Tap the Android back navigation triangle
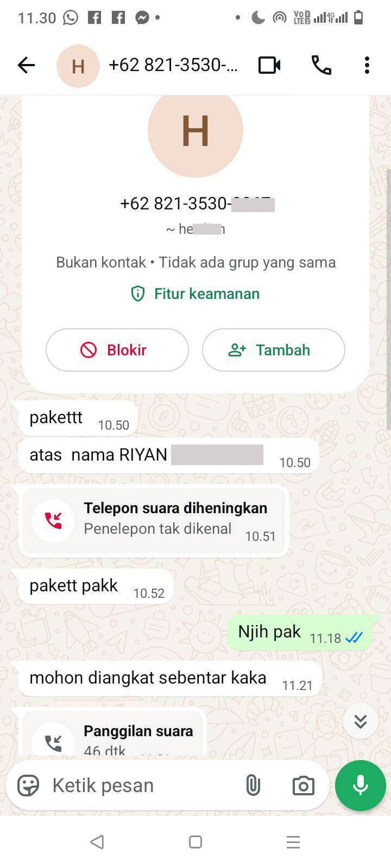Screen dimensions: 391x868 click(x=97, y=842)
